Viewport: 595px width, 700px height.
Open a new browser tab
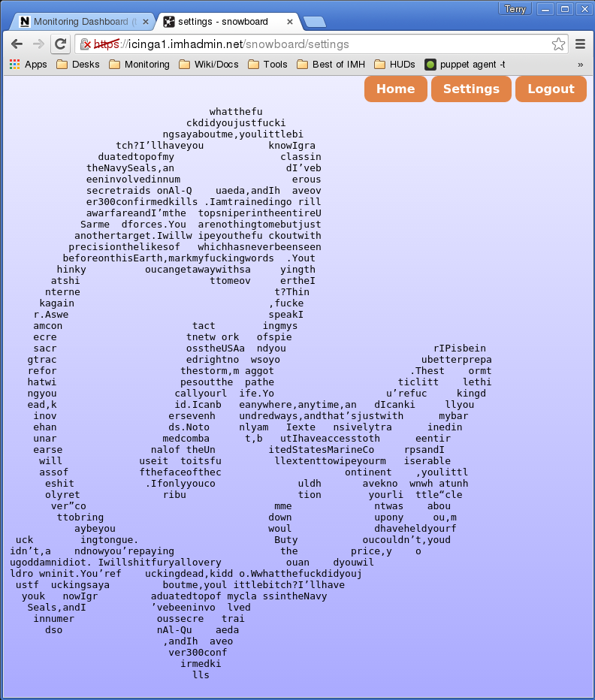pos(313,22)
